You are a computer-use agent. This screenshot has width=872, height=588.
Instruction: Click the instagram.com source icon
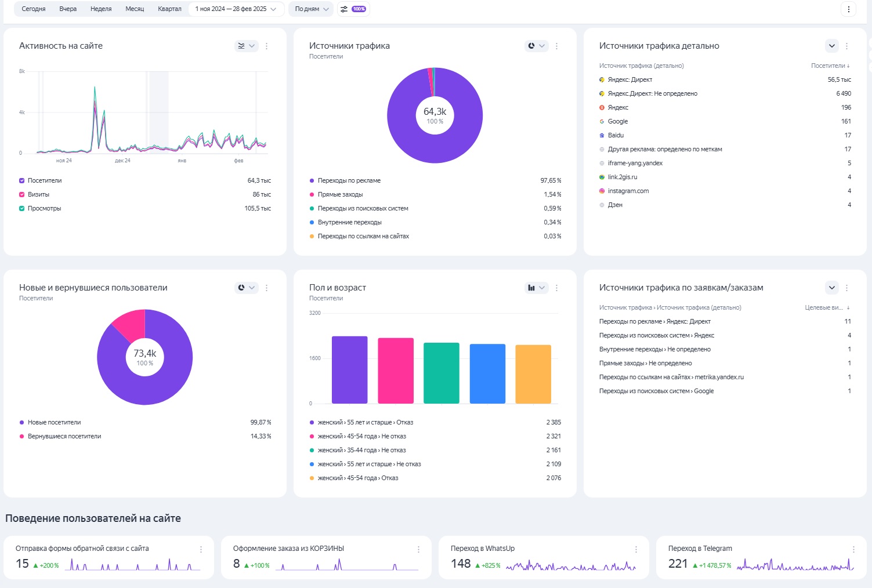tap(602, 191)
